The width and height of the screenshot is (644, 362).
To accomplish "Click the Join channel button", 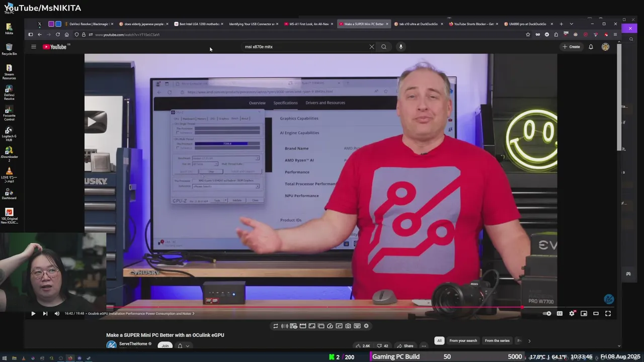I will coord(165,345).
